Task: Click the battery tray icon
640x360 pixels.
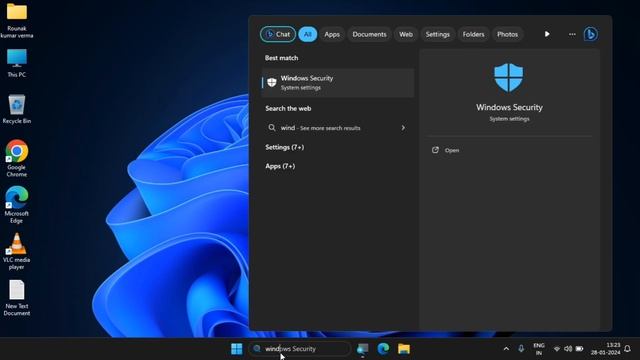Action: click(579, 349)
